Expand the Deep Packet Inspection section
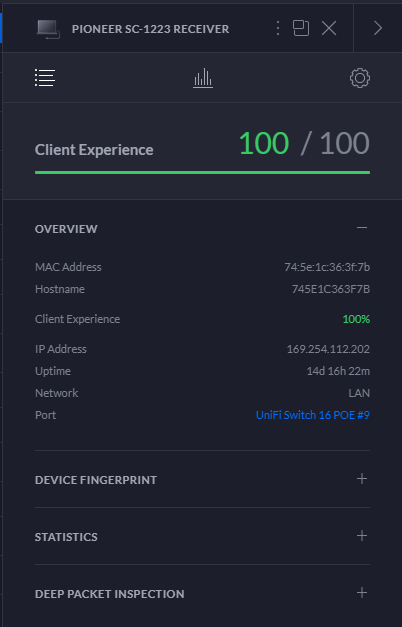The image size is (402, 627). tap(362, 593)
